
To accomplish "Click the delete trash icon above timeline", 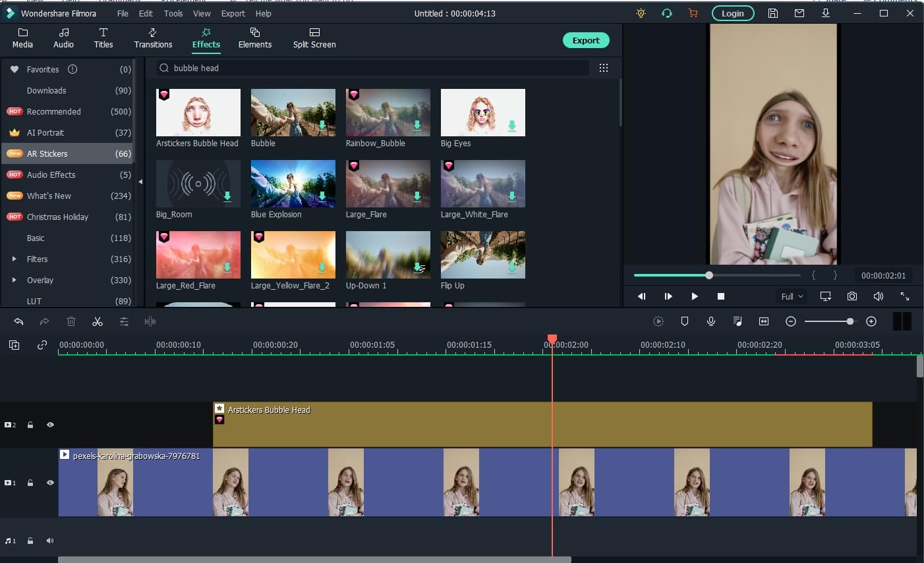I will point(71,321).
